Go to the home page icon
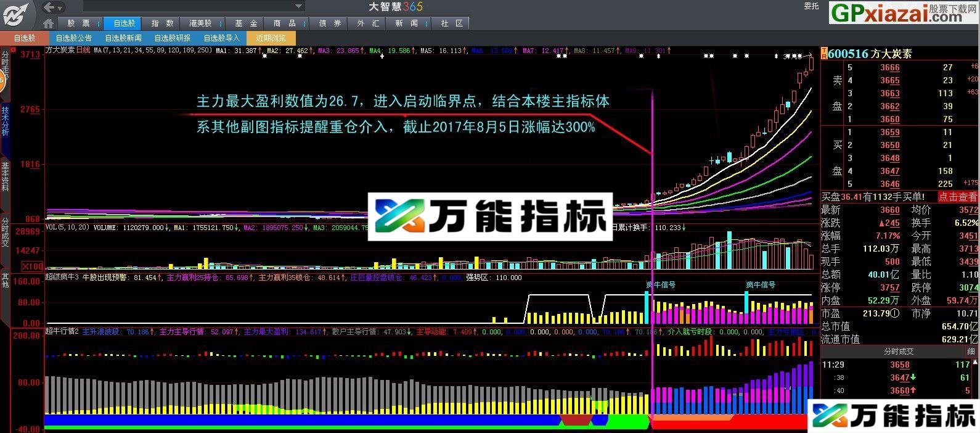This screenshot has width=980, height=433. point(49,24)
